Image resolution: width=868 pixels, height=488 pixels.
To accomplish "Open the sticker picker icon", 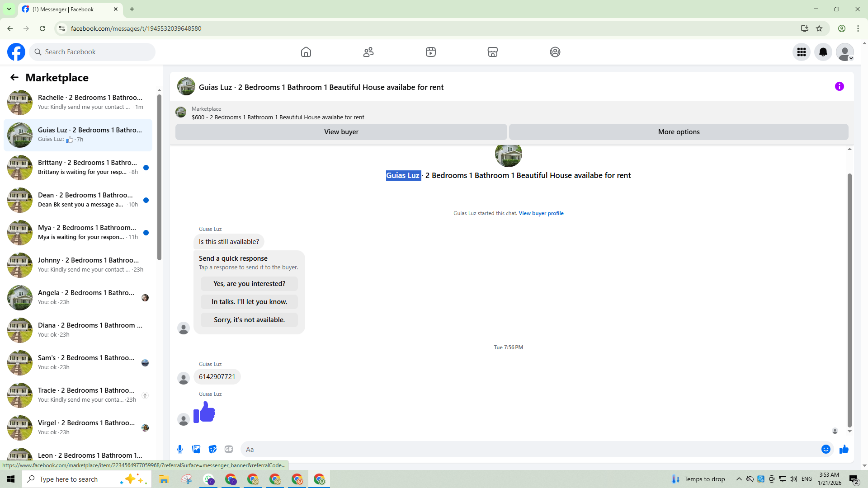I will click(212, 449).
